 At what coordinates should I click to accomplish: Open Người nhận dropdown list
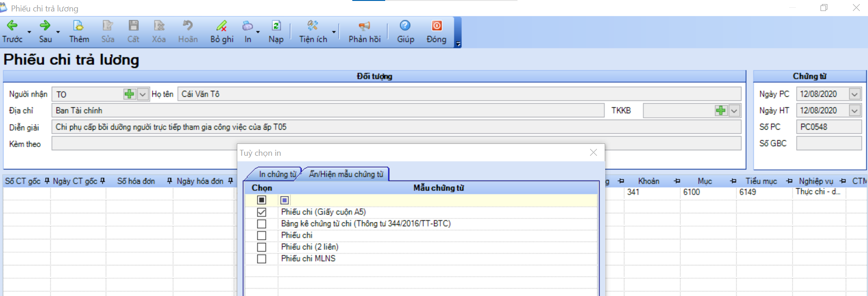point(143,94)
